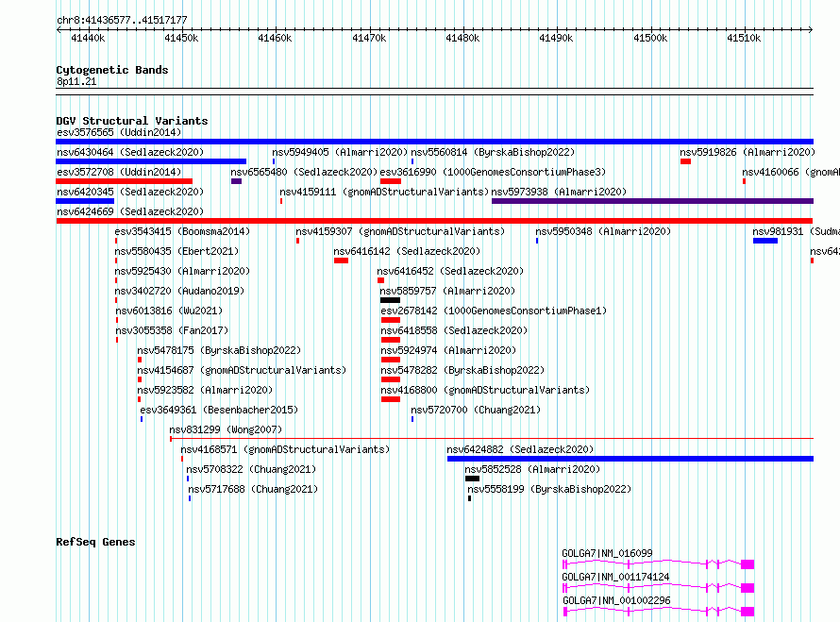The width and height of the screenshot is (840, 622).
Task: Open nsv5924974 (Almarri2020) label
Action: pos(448,350)
